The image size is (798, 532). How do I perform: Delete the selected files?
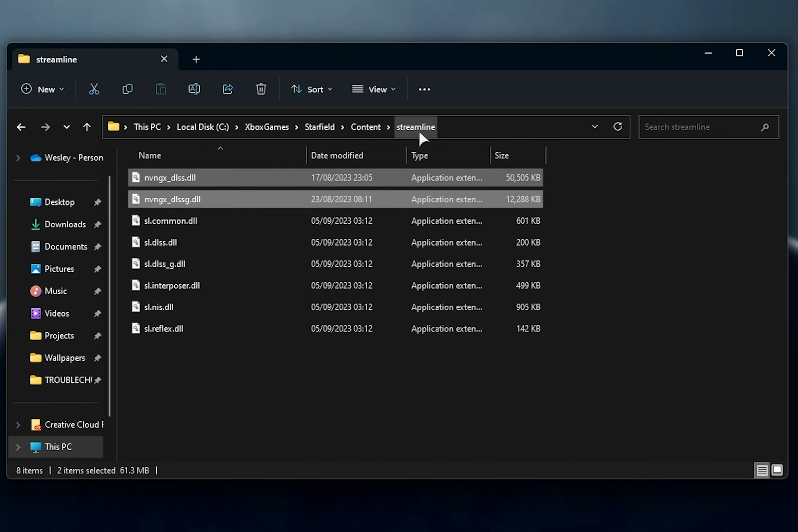[261, 89]
